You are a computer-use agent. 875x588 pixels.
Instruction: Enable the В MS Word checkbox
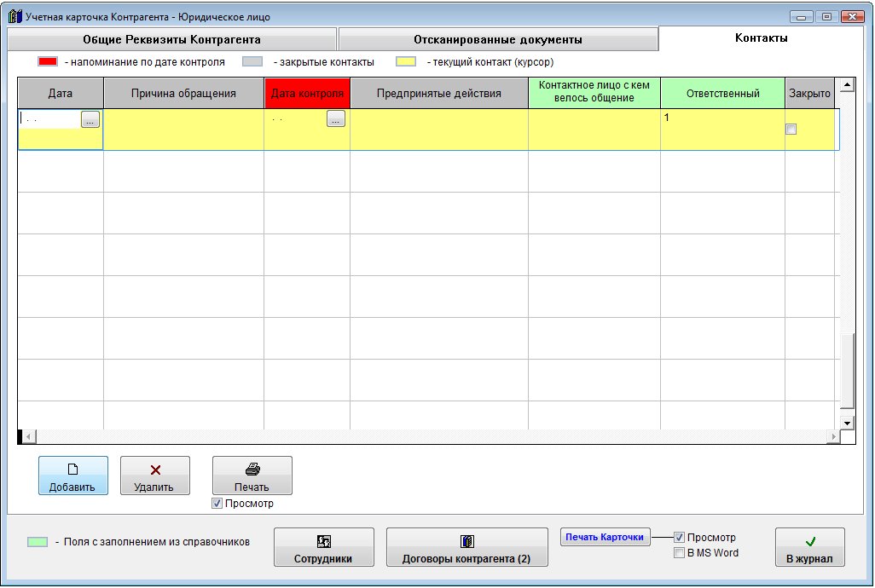pos(679,553)
